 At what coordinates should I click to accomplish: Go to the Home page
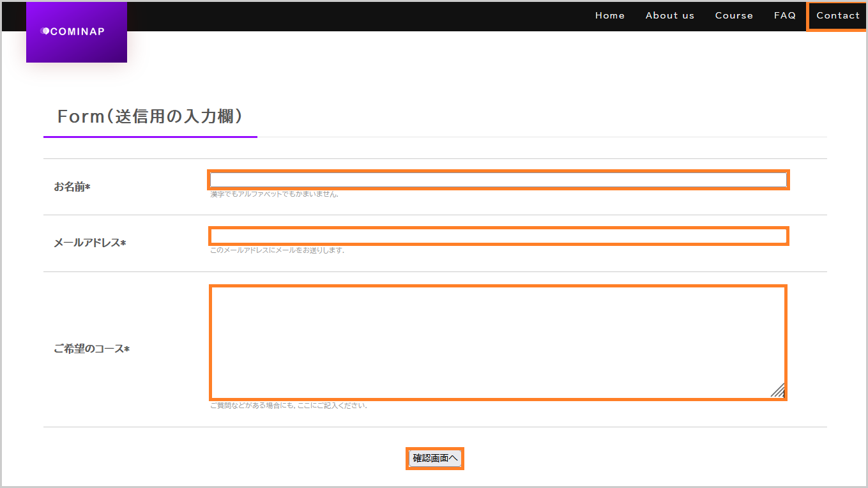[609, 16]
